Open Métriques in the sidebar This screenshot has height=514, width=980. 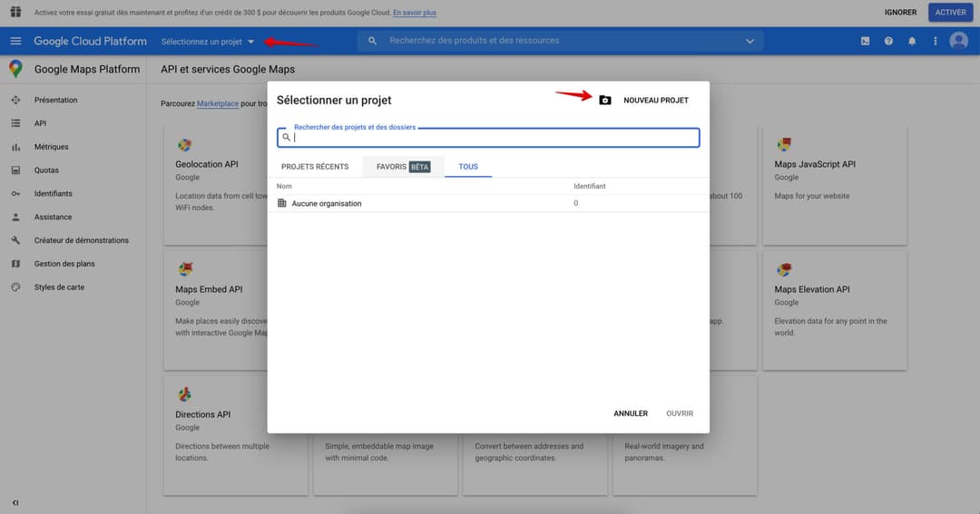point(51,147)
